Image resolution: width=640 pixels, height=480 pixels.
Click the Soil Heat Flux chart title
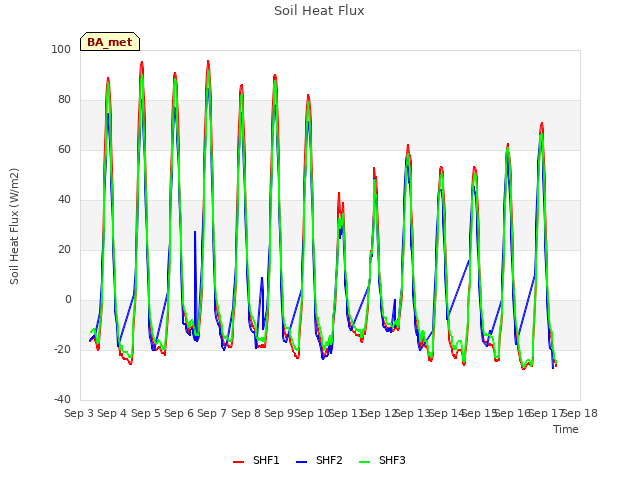coord(319,11)
